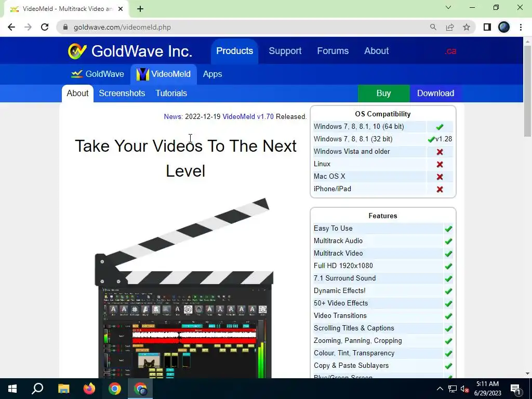Click the 'Take Your Videos To The Next Level' heading
The width and height of the screenshot is (532, 399).
coord(185,158)
